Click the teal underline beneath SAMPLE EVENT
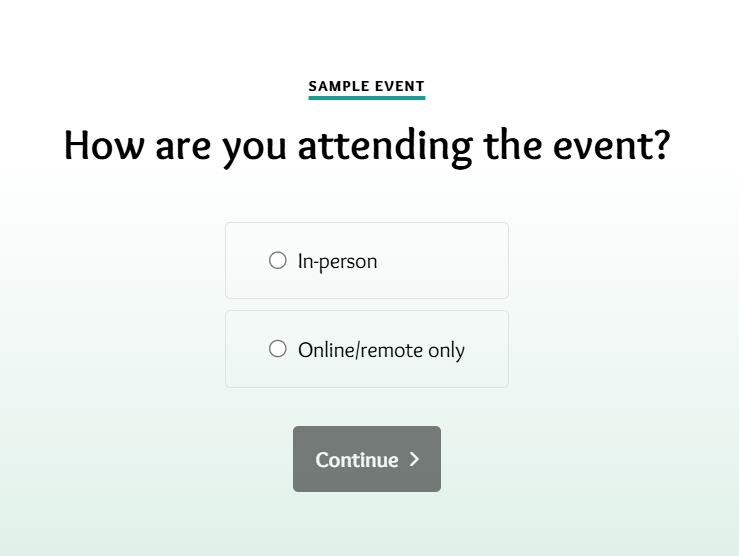Viewport: 739px width, 556px height. click(x=366, y=98)
